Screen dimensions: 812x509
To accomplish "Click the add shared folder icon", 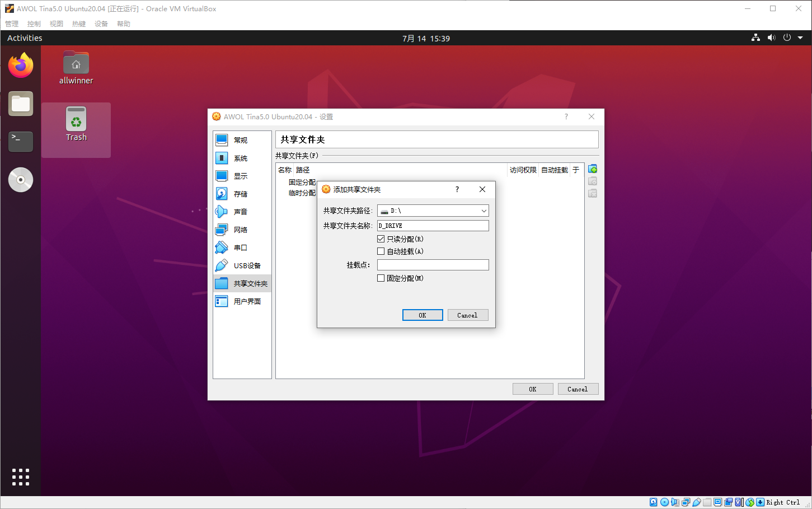I will coord(593,169).
